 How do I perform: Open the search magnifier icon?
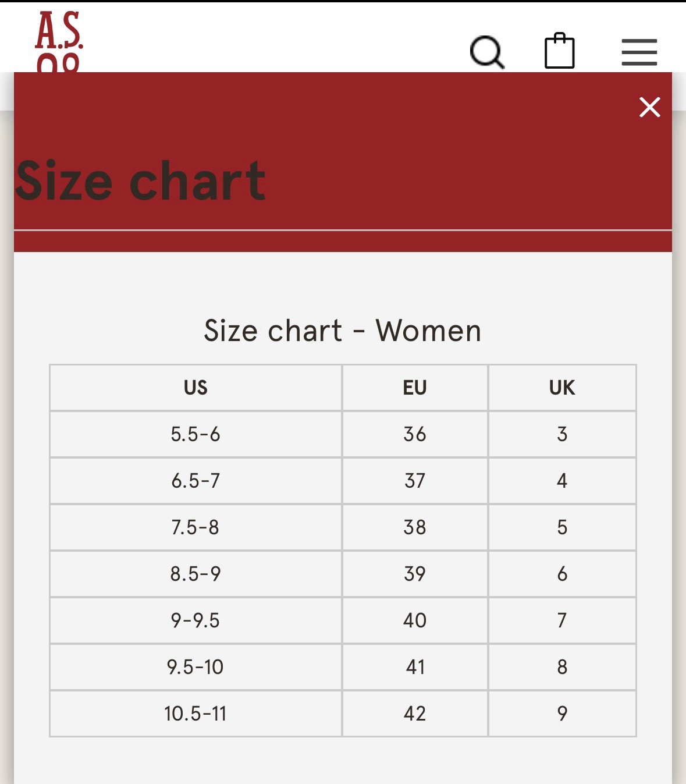tap(487, 52)
